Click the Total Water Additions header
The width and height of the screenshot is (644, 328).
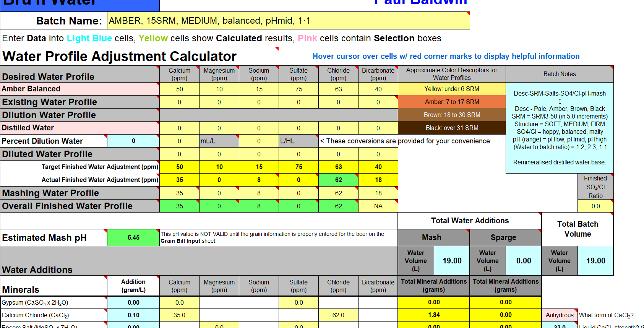pyautogui.click(x=470, y=221)
